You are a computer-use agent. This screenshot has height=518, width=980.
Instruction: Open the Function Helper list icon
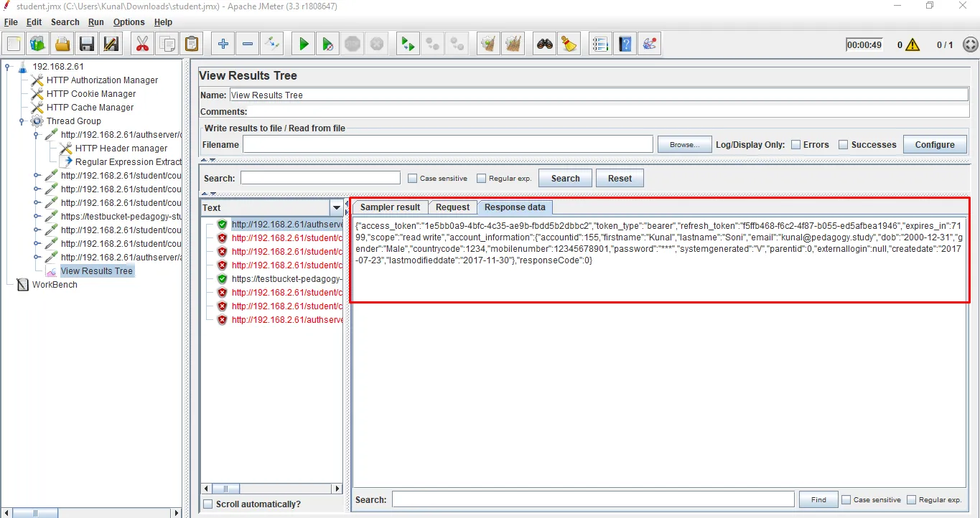[x=601, y=44]
